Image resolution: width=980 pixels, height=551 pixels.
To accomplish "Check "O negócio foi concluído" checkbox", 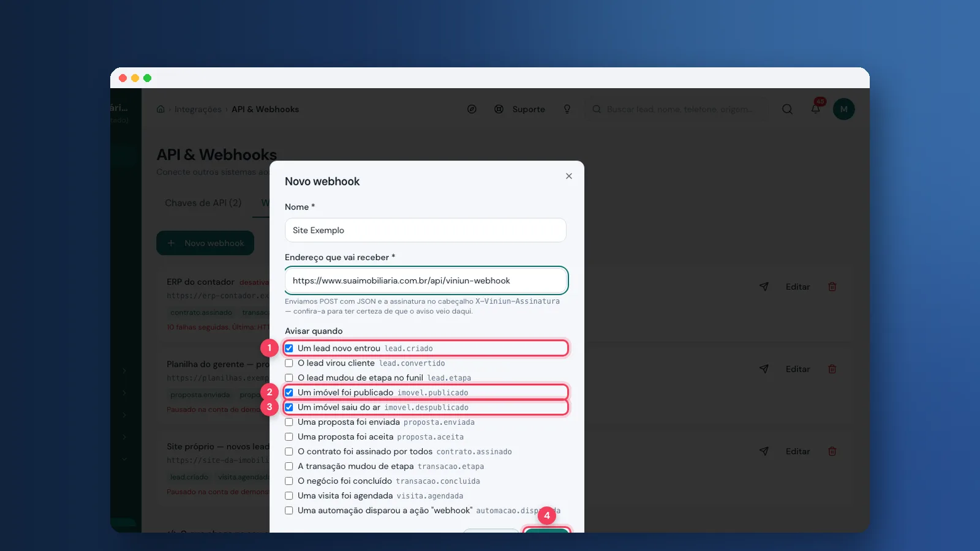I will 289,481.
